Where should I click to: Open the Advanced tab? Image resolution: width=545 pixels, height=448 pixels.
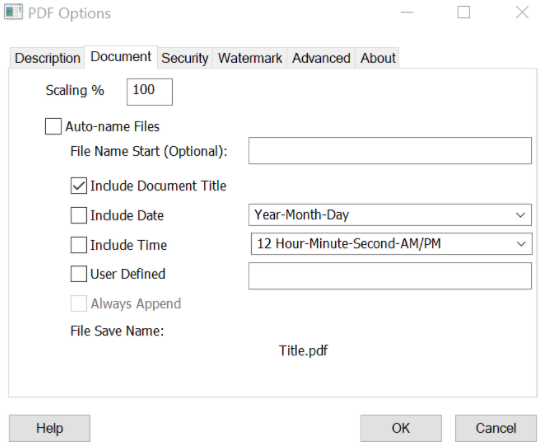[321, 58]
